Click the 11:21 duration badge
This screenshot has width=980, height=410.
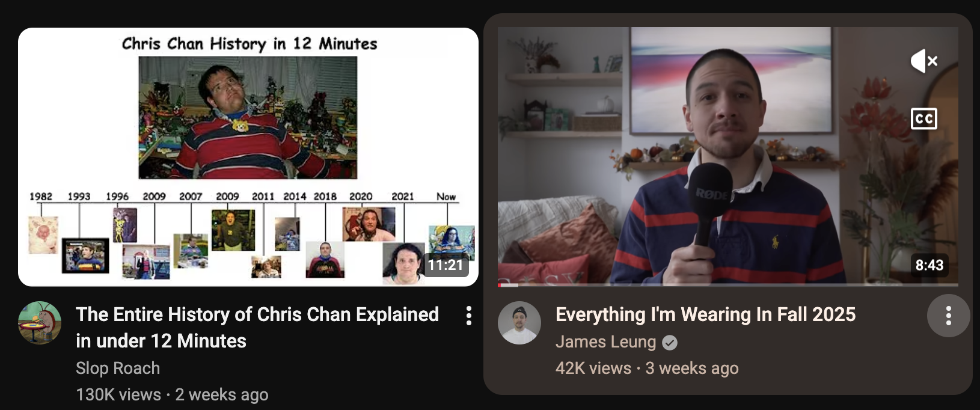pyautogui.click(x=446, y=265)
